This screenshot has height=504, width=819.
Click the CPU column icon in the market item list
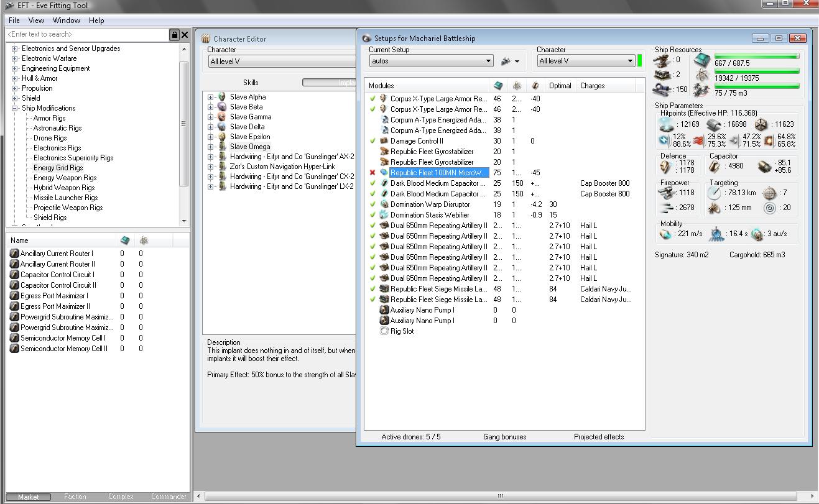coord(125,241)
